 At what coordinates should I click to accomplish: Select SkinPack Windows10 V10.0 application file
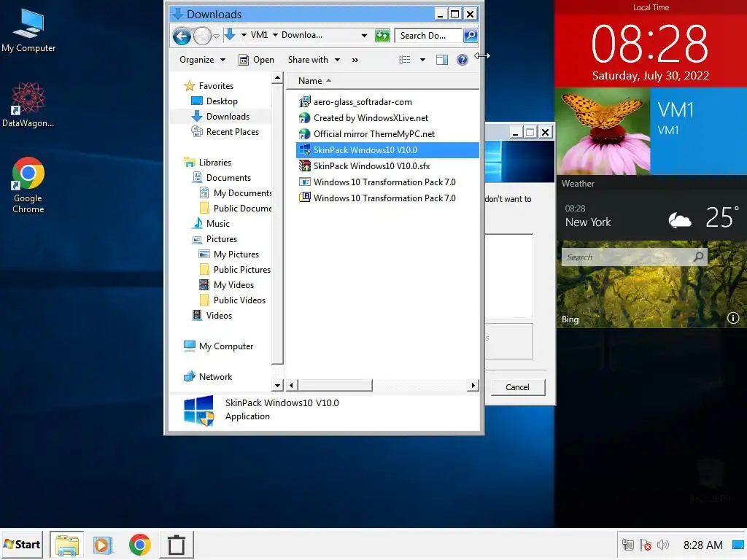click(x=387, y=150)
